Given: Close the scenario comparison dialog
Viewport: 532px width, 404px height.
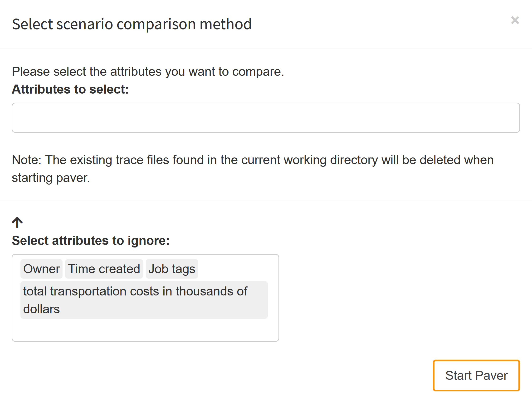Looking at the screenshot, I should pyautogui.click(x=515, y=20).
